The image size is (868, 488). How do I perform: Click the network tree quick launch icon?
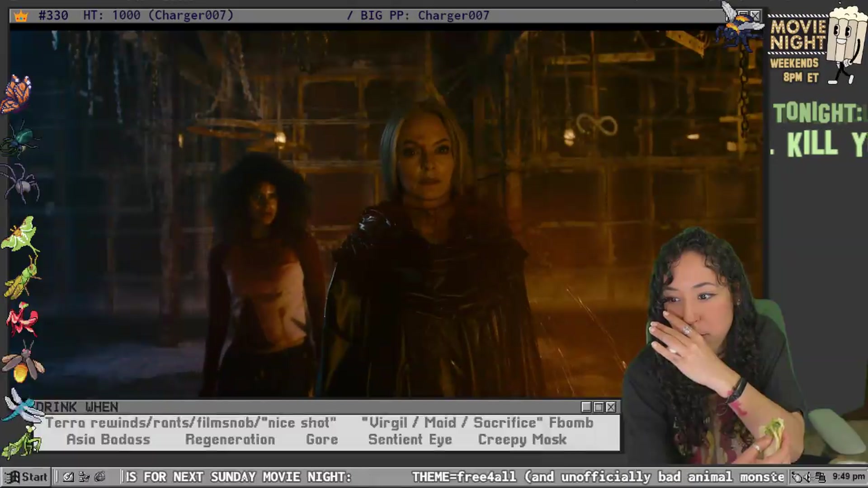point(84,477)
